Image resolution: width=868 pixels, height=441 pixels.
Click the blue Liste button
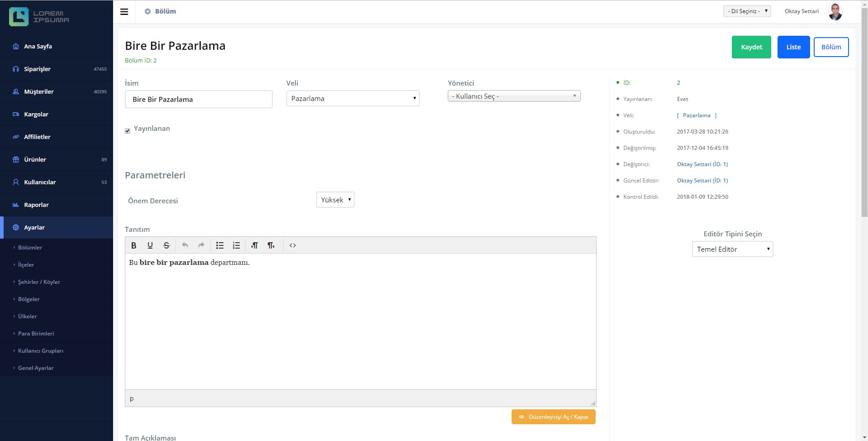pos(793,47)
